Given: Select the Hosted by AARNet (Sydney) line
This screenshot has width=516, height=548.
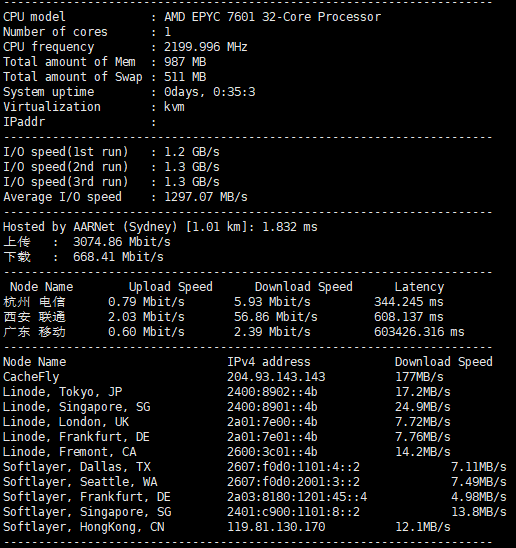Looking at the screenshot, I should [160, 227].
